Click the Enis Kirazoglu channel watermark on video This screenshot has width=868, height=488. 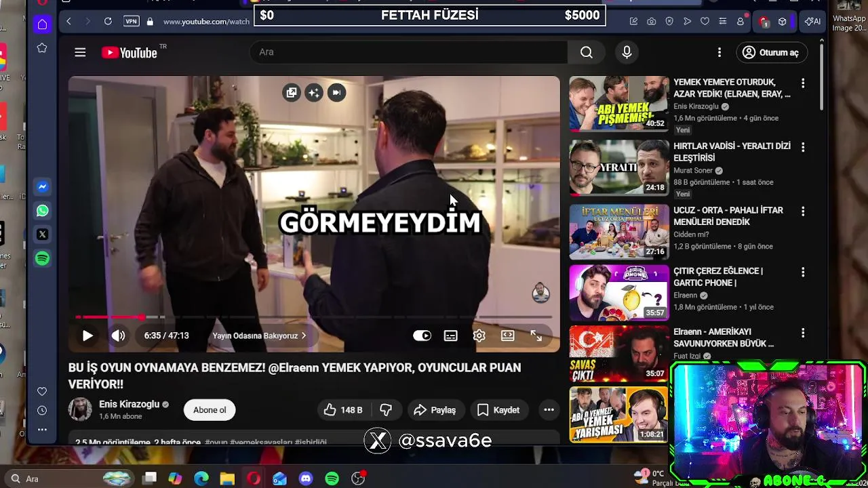point(540,293)
